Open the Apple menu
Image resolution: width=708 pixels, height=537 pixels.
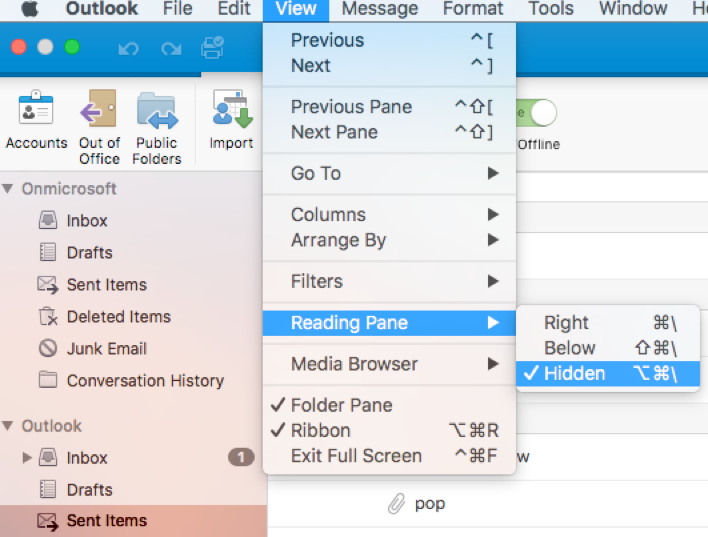[30, 8]
